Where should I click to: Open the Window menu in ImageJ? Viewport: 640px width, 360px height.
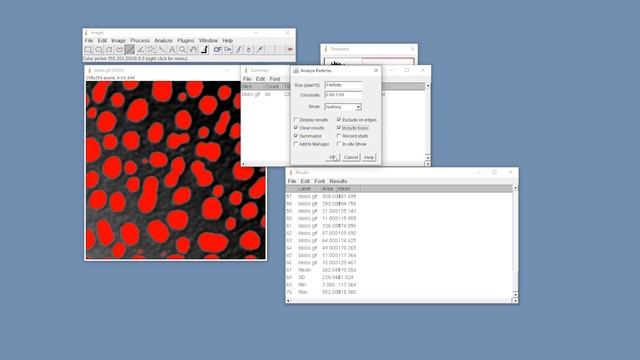[208, 40]
